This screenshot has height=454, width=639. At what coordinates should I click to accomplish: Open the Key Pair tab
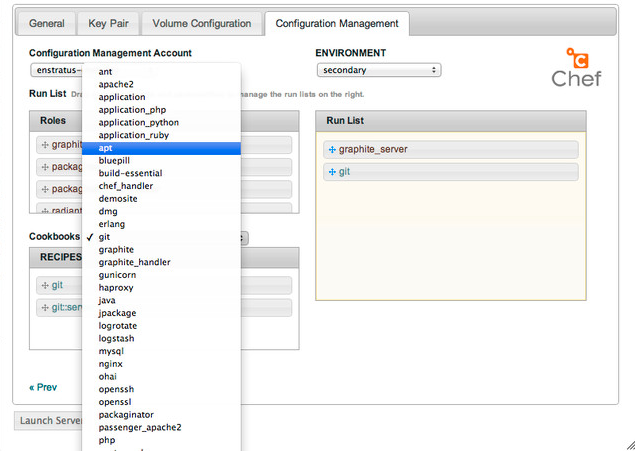pos(108,23)
